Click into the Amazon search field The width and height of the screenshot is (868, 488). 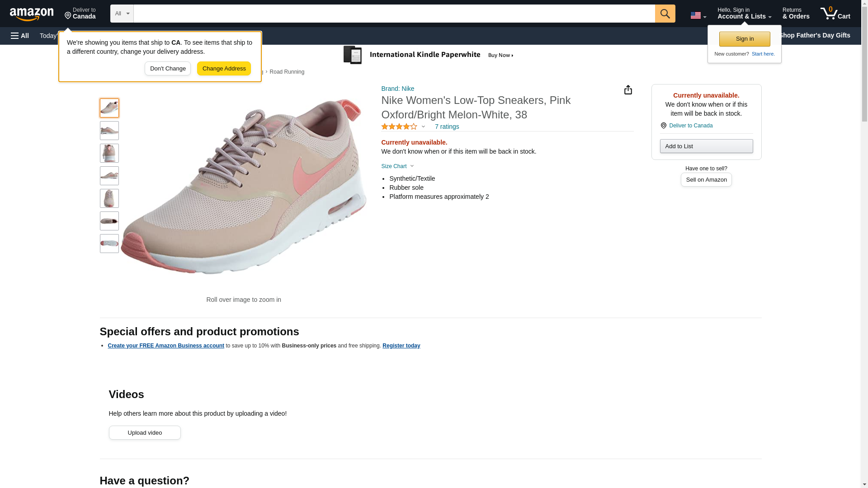point(394,14)
